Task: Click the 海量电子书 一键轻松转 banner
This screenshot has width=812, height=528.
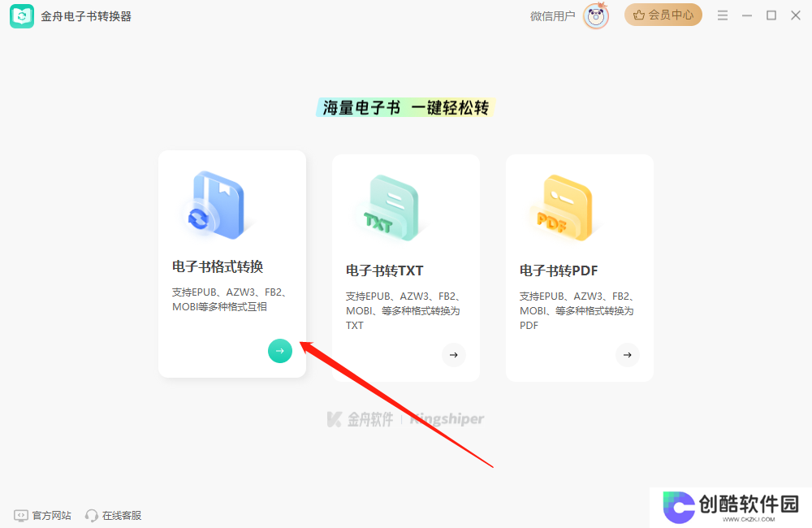Action: (x=406, y=107)
